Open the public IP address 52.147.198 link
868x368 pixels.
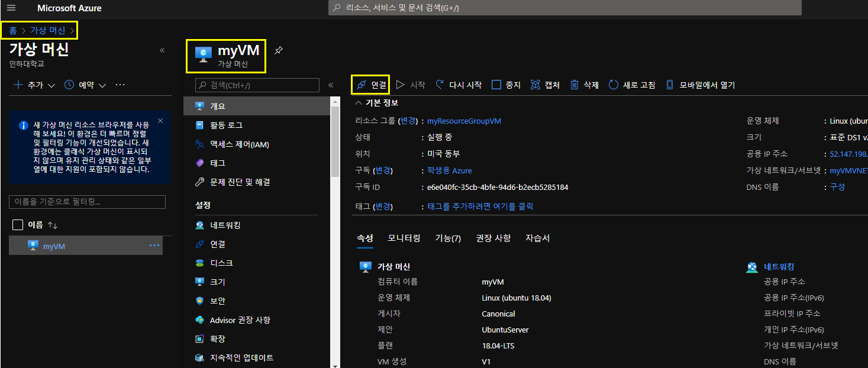pyautogui.click(x=848, y=154)
